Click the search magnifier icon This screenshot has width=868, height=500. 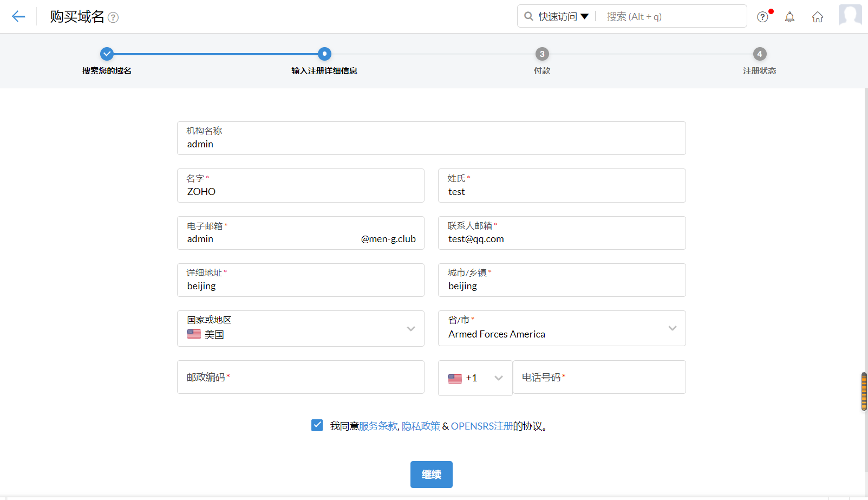(x=528, y=16)
